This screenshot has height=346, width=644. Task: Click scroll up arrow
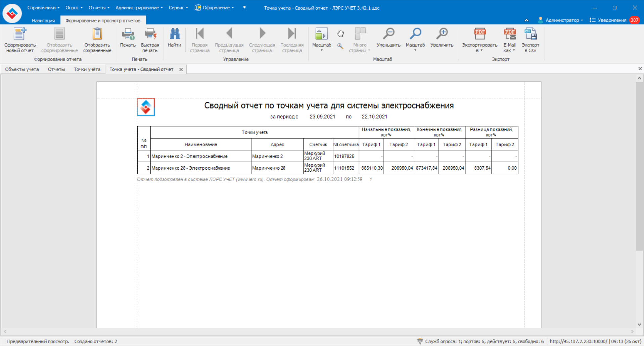[x=639, y=78]
